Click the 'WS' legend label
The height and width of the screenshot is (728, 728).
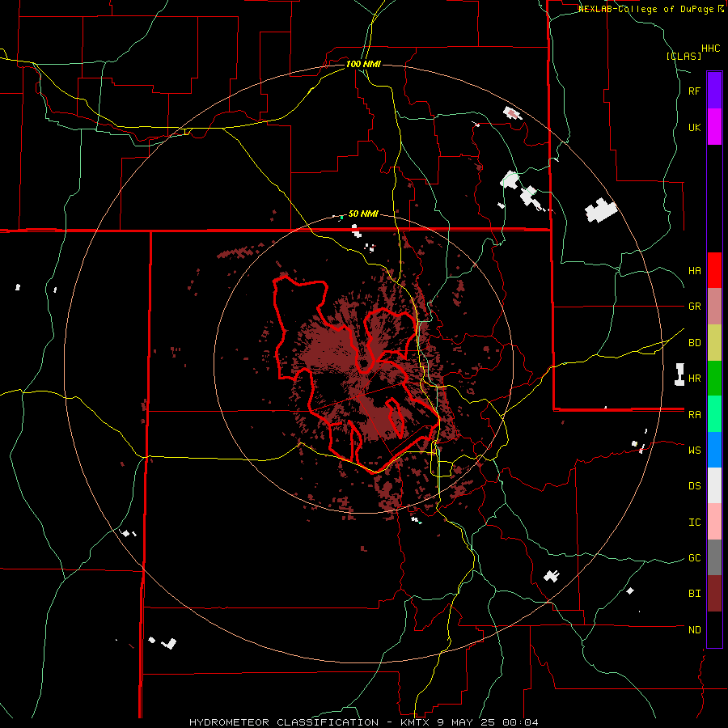pyautogui.click(x=694, y=450)
